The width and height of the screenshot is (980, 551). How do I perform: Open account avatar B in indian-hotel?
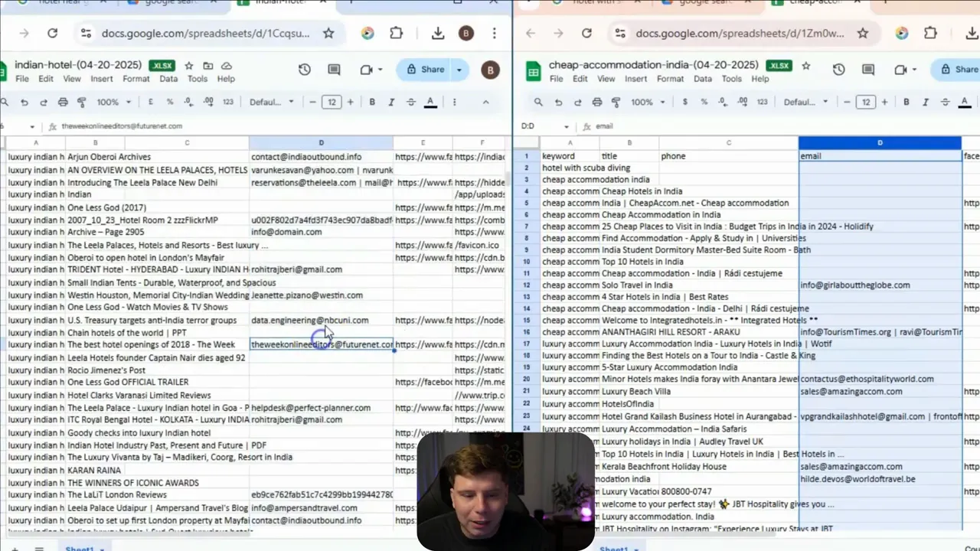490,70
